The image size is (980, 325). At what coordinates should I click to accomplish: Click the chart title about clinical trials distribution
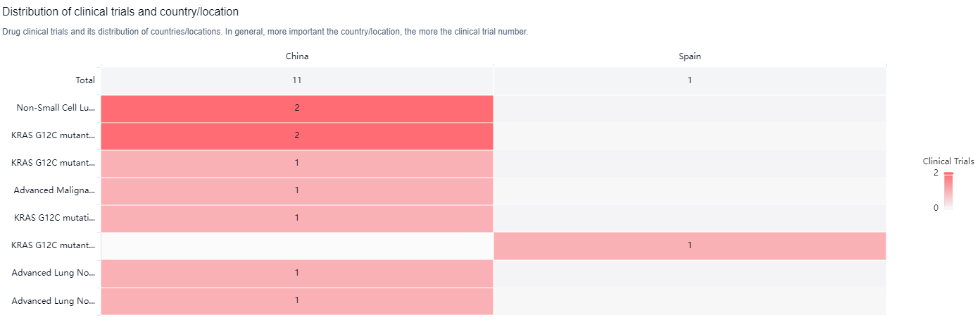(x=120, y=12)
